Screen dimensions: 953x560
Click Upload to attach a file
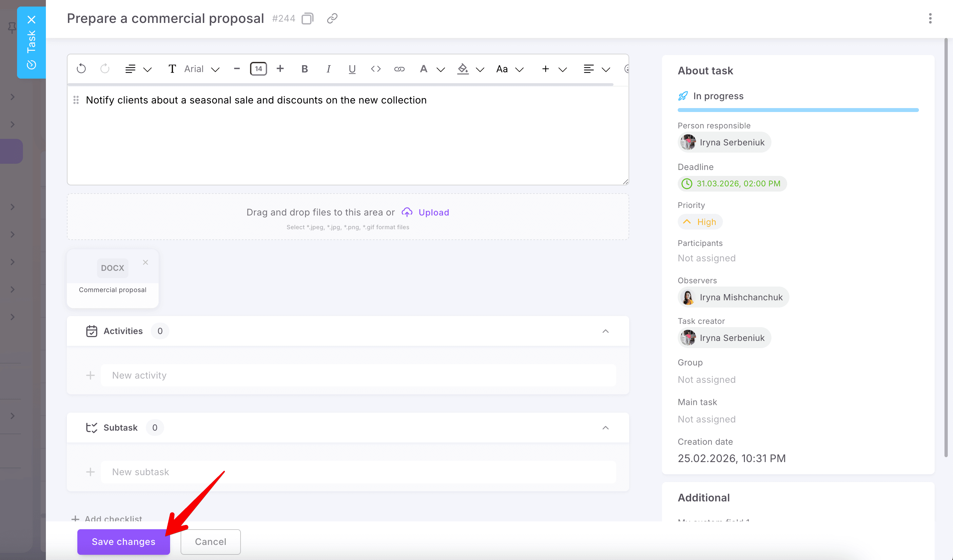coord(433,212)
